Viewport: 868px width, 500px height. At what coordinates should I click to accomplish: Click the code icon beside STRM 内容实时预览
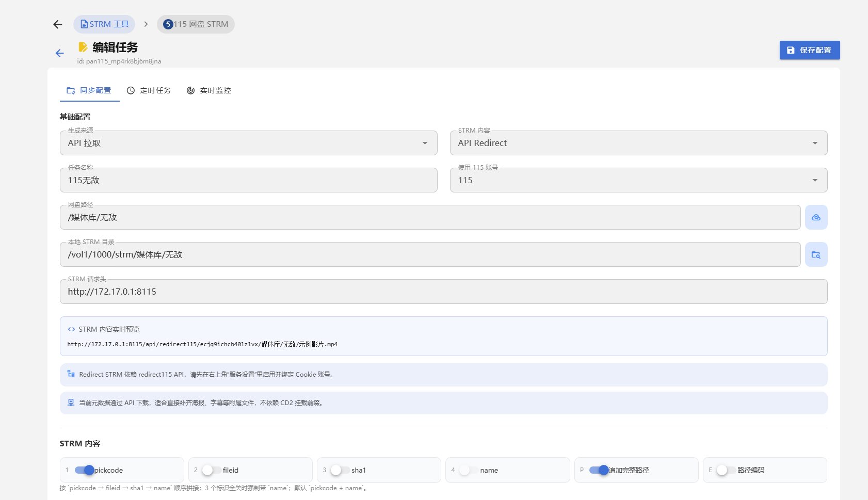click(71, 329)
